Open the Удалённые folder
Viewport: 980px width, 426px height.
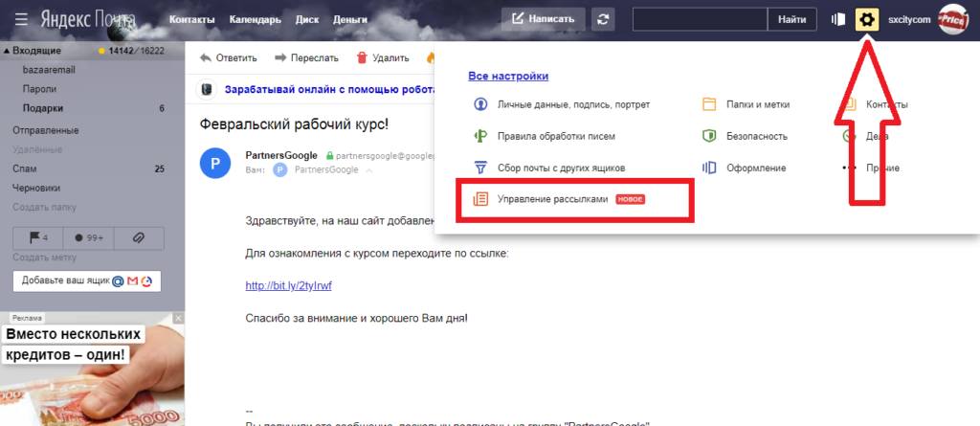click(37, 149)
